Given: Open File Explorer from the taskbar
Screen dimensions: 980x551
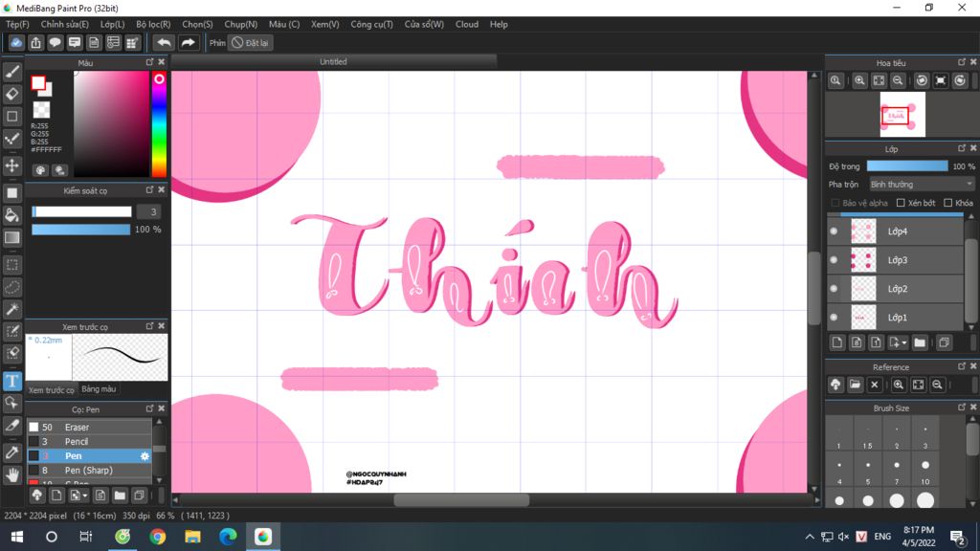Looking at the screenshot, I should 192,537.
